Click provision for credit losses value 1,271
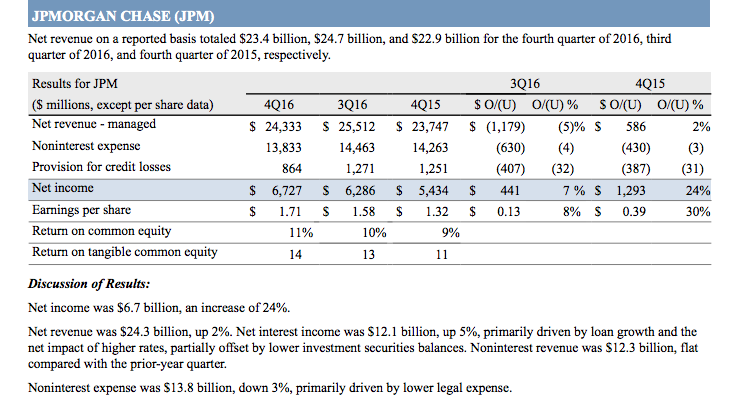This screenshot has width=740, height=400. pos(360,169)
